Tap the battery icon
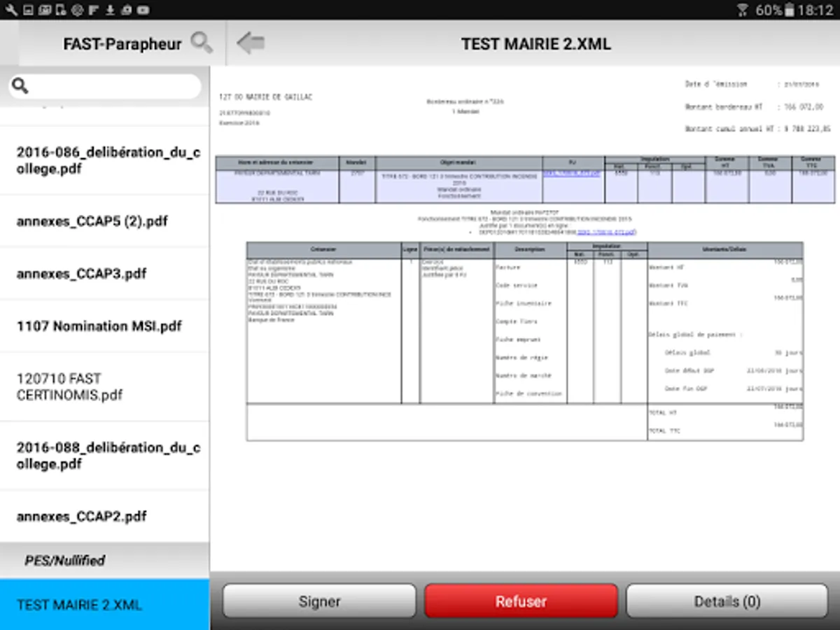Image resolution: width=840 pixels, height=630 pixels. pyautogui.click(x=790, y=10)
